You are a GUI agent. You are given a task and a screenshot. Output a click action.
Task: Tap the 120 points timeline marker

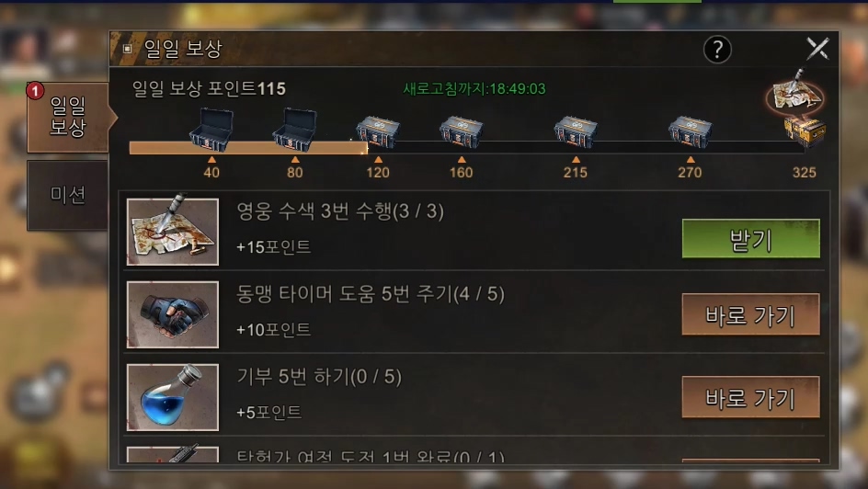378,168
